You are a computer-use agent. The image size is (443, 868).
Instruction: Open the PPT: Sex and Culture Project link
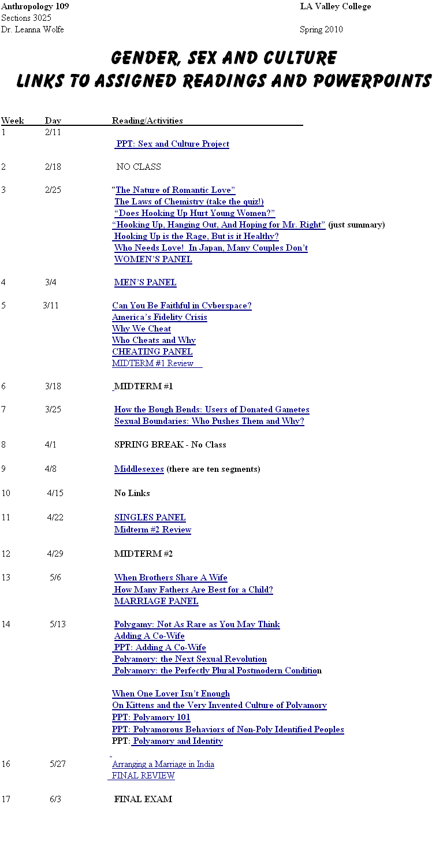click(x=173, y=144)
